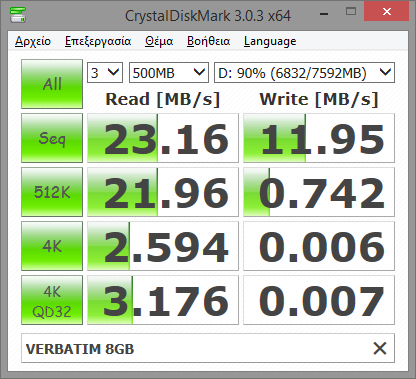Expand the test count dropdown showing 3
This screenshot has width=416, height=379.
105,72
